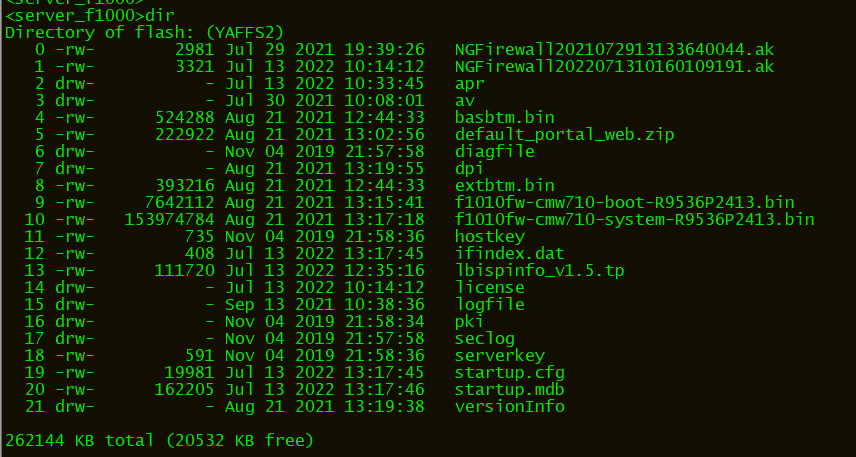Click the f1010fw-cmw710-boot-R9536P2413.bin filename
Screen dimensions: 856x457
pos(625,202)
